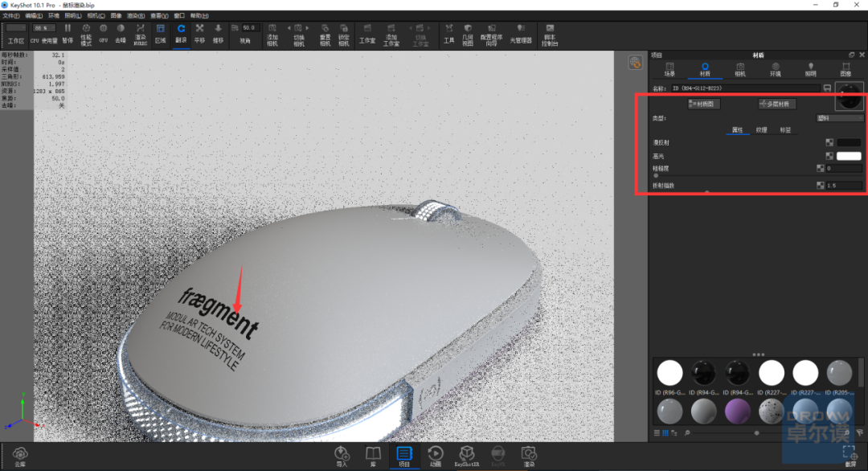Viewport: 868px width, 471px height.
Task: Open the Studios (工作室) tool
Action: [x=367, y=33]
